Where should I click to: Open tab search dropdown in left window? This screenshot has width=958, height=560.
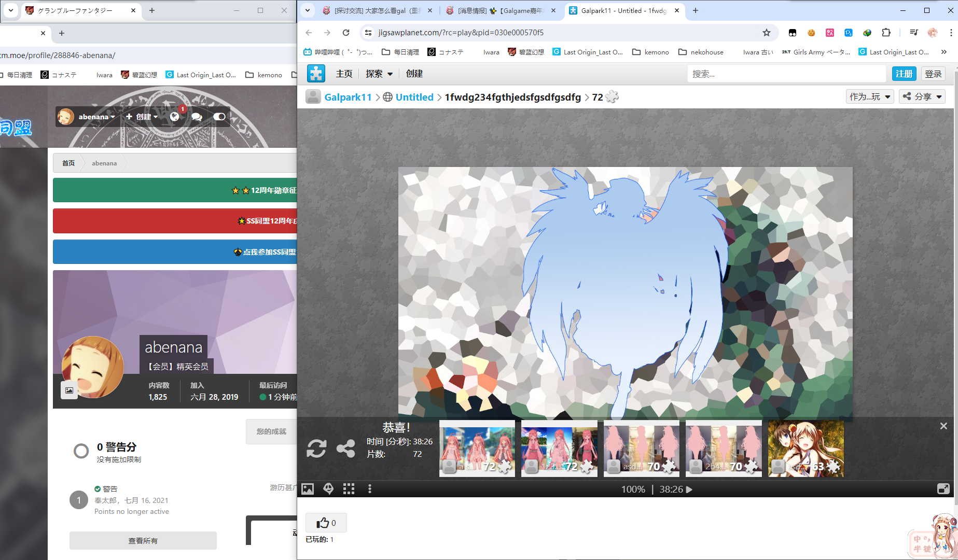(10, 10)
